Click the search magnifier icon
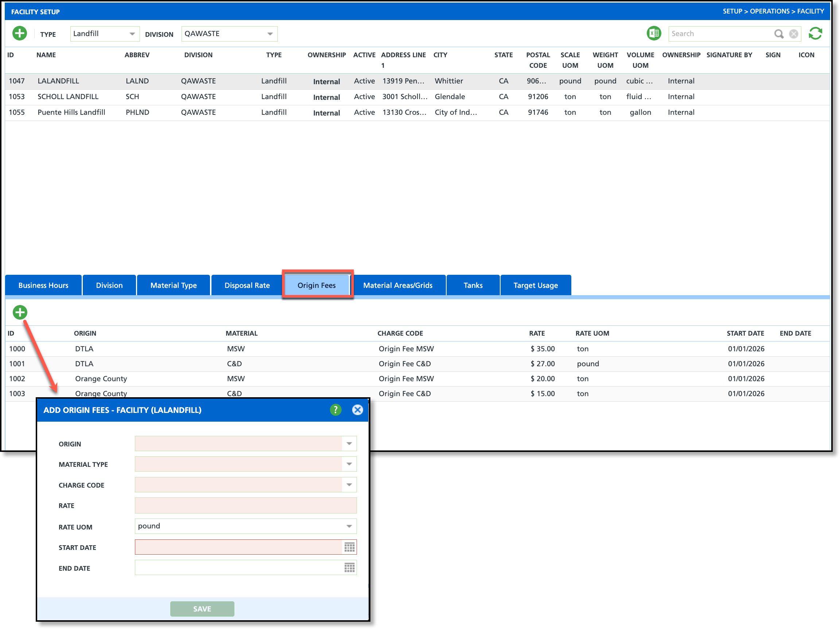 (x=778, y=34)
